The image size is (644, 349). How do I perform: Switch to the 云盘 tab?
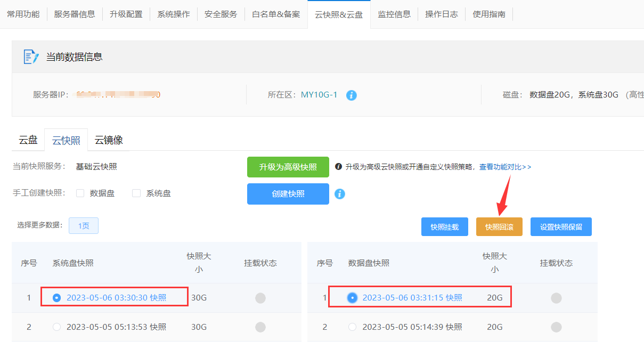28,140
